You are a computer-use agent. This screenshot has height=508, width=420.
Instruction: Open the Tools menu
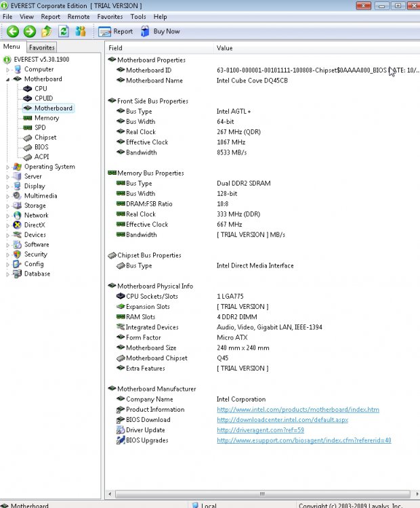[x=138, y=16]
